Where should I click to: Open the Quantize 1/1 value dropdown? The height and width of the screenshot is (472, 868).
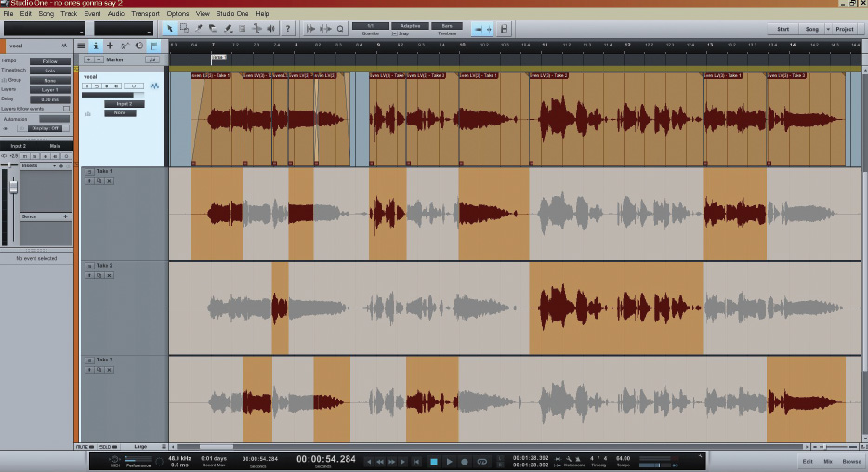pos(370,26)
